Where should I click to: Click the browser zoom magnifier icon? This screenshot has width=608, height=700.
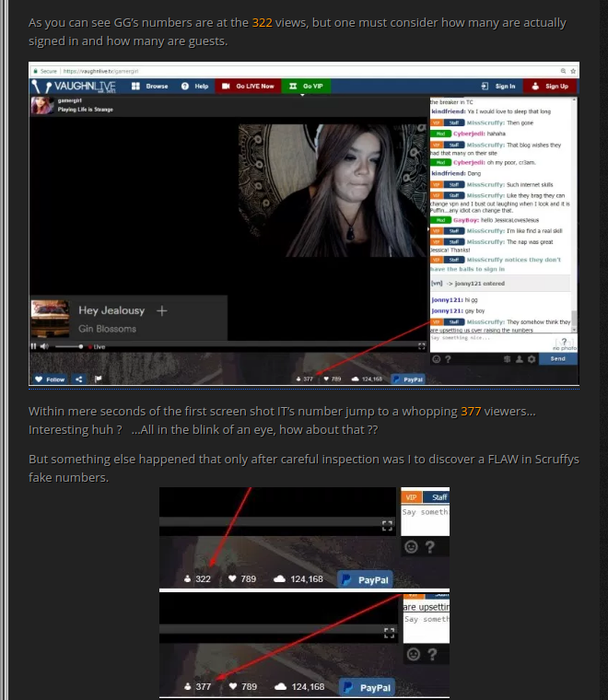(564, 71)
